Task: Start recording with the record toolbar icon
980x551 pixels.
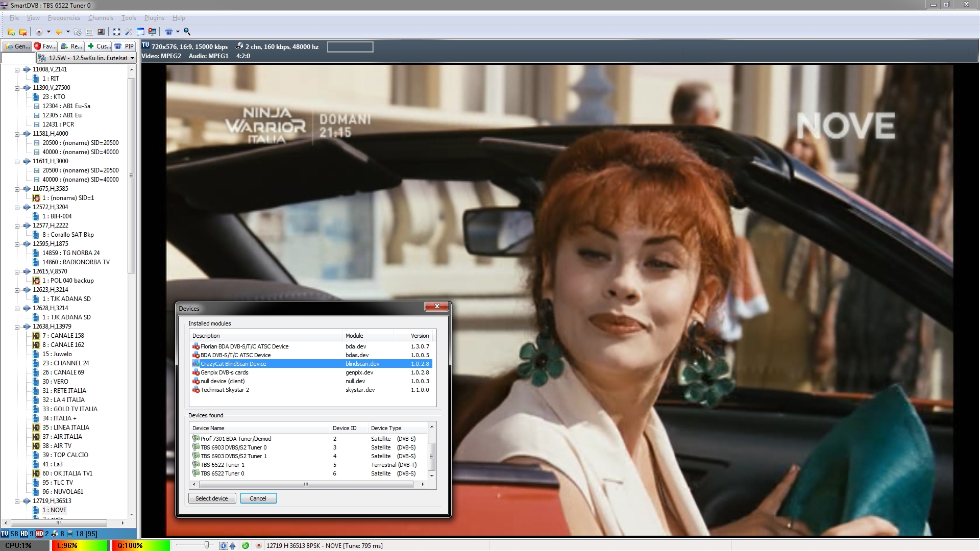Action: [x=39, y=32]
